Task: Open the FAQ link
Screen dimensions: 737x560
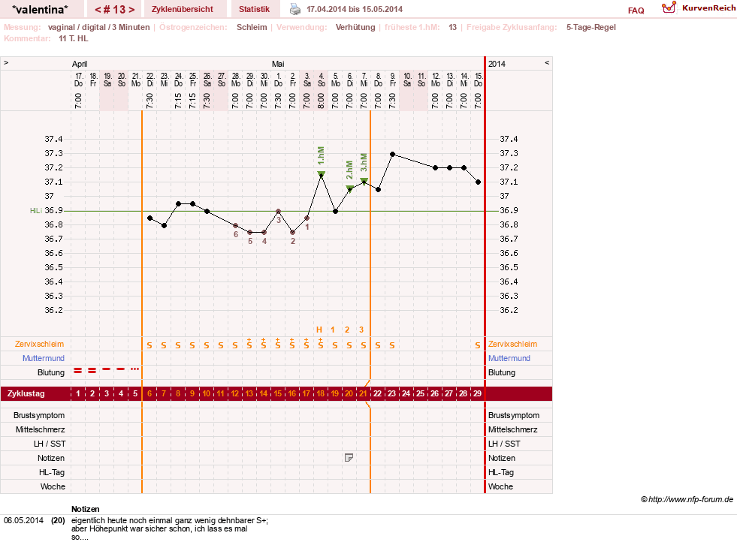Action: (x=636, y=11)
